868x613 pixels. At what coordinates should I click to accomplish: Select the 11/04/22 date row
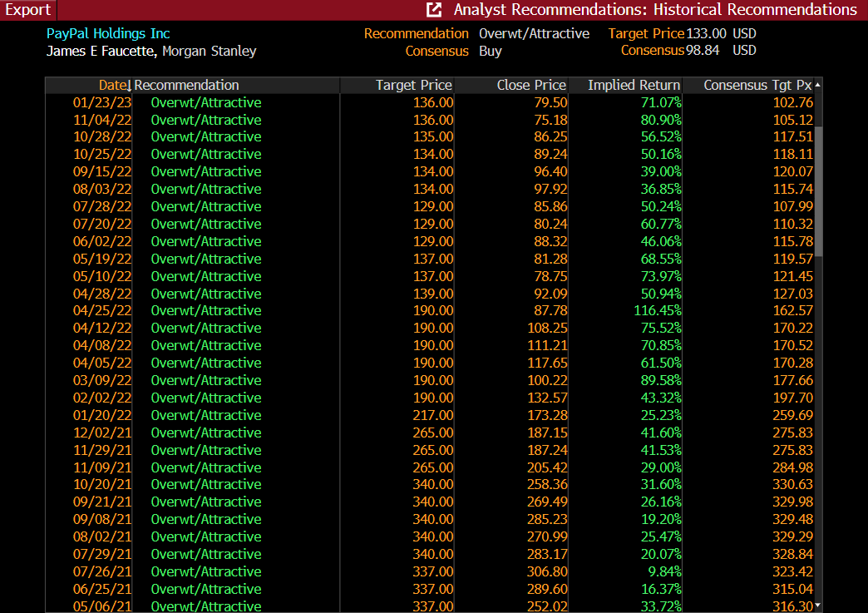[430, 120]
